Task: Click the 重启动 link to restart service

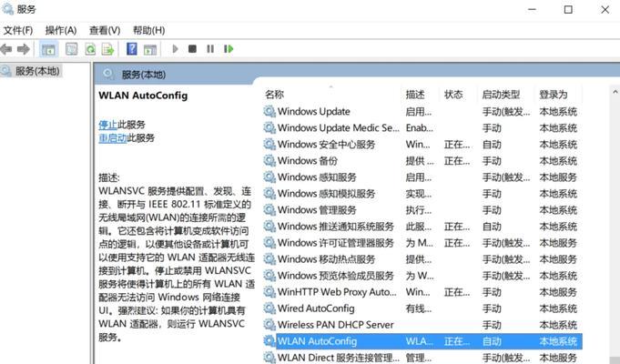Action: click(x=113, y=138)
